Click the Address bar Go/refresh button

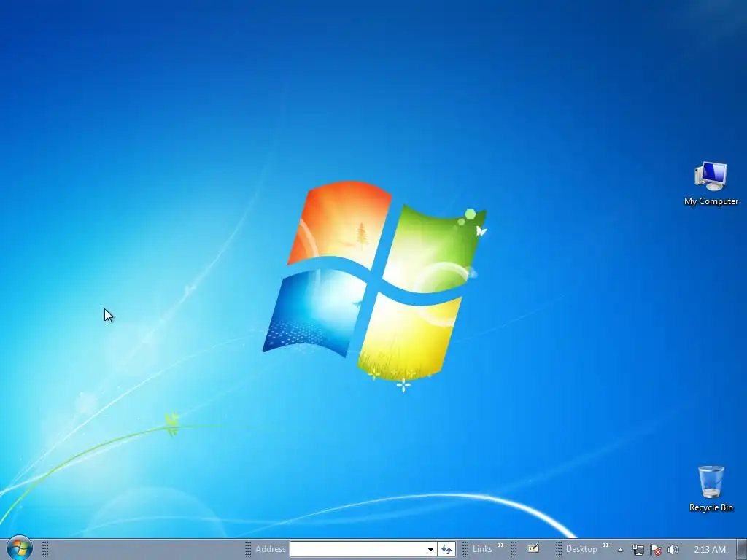click(446, 549)
